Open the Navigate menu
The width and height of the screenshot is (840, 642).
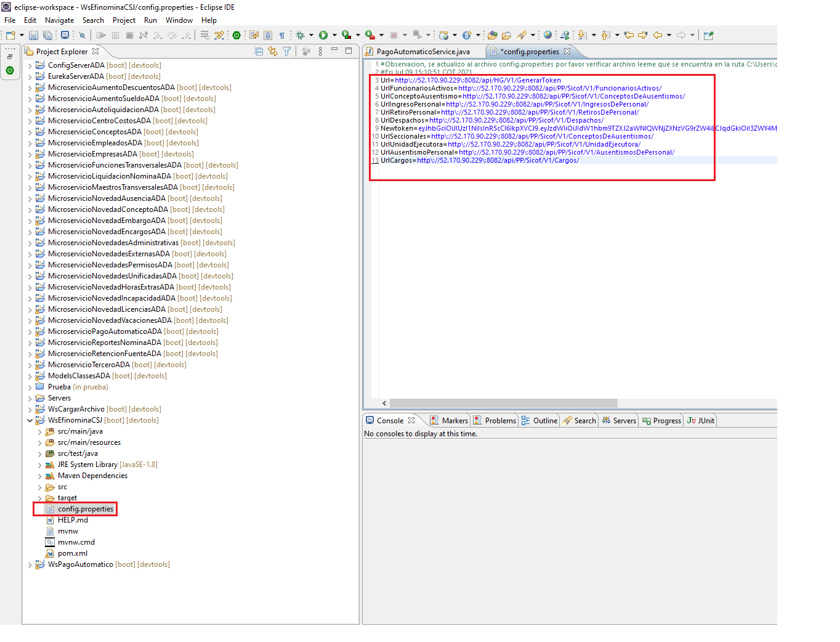point(59,20)
